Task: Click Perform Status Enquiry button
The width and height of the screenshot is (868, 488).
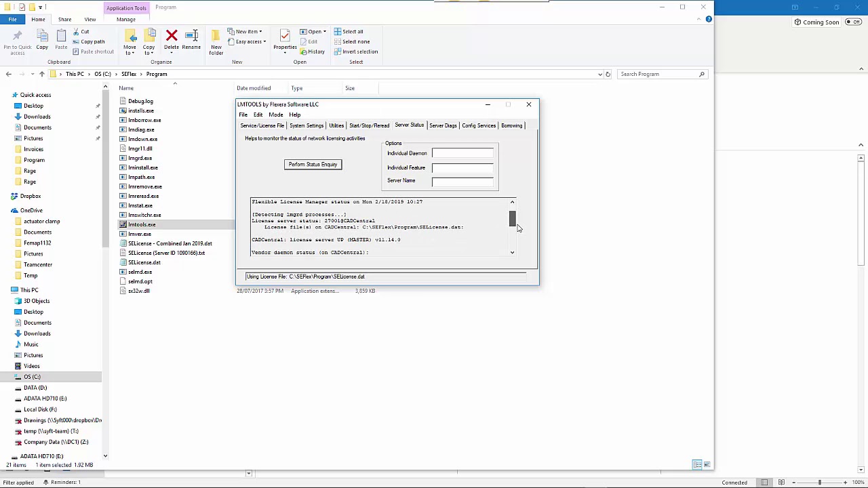Action: 313,164
